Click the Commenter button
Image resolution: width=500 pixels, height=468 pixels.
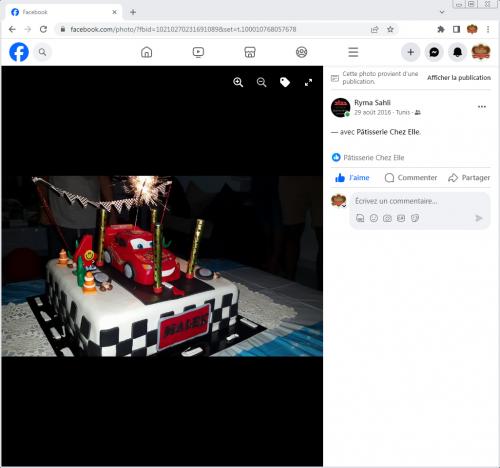click(411, 178)
